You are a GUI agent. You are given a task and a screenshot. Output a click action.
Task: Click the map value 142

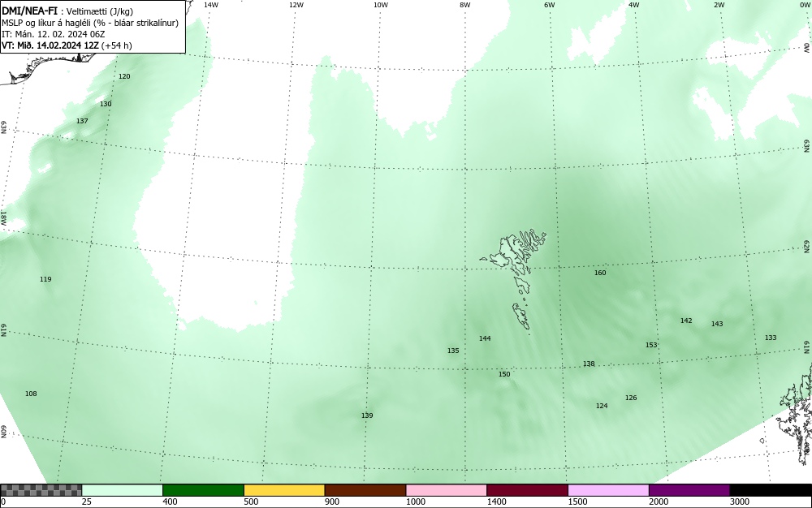pos(686,321)
